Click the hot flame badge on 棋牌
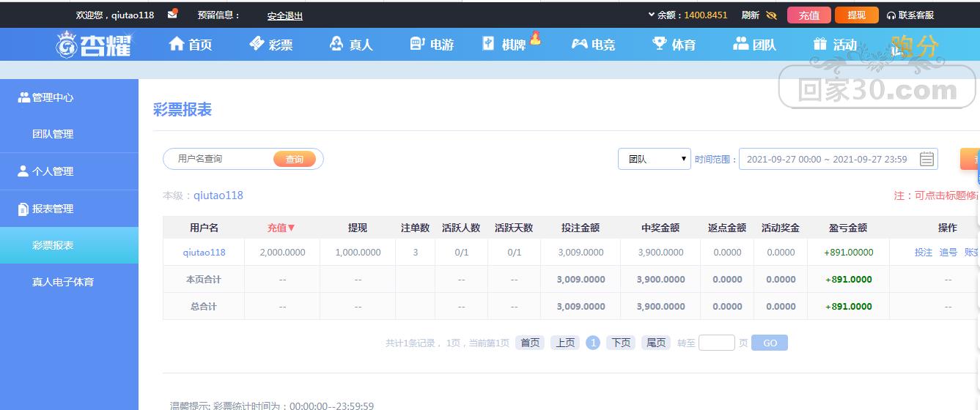The height and width of the screenshot is (410, 980). coord(535,38)
